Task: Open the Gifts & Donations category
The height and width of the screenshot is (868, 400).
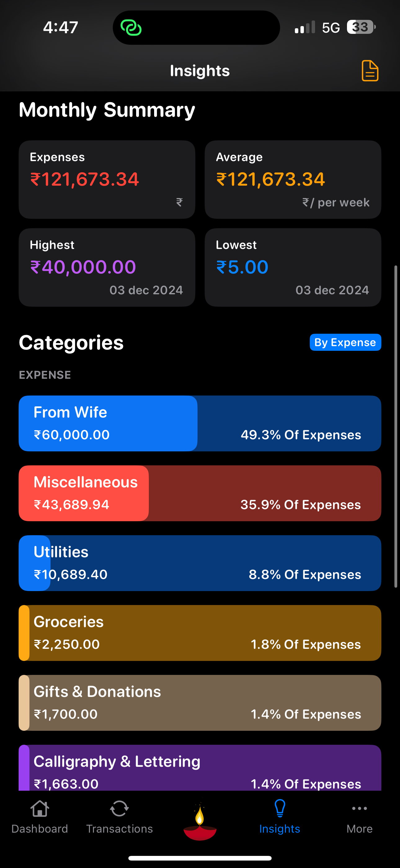Action: (x=200, y=703)
